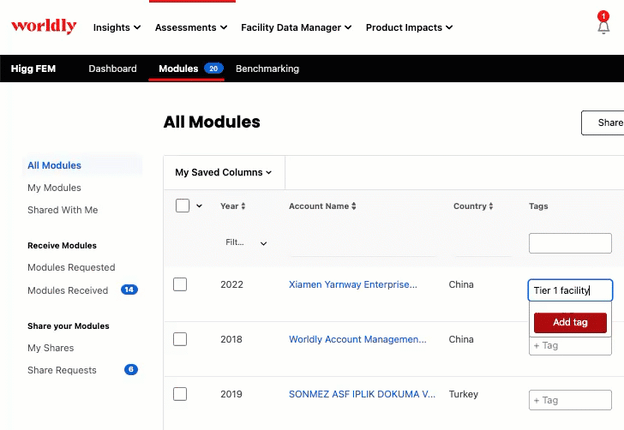Click the + Tag field in 2018 row
This screenshot has height=430, width=624.
[570, 346]
